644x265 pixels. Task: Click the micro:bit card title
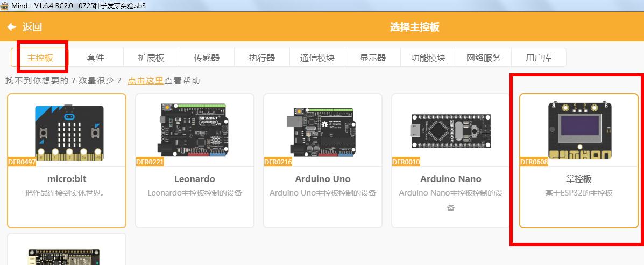[67, 179]
